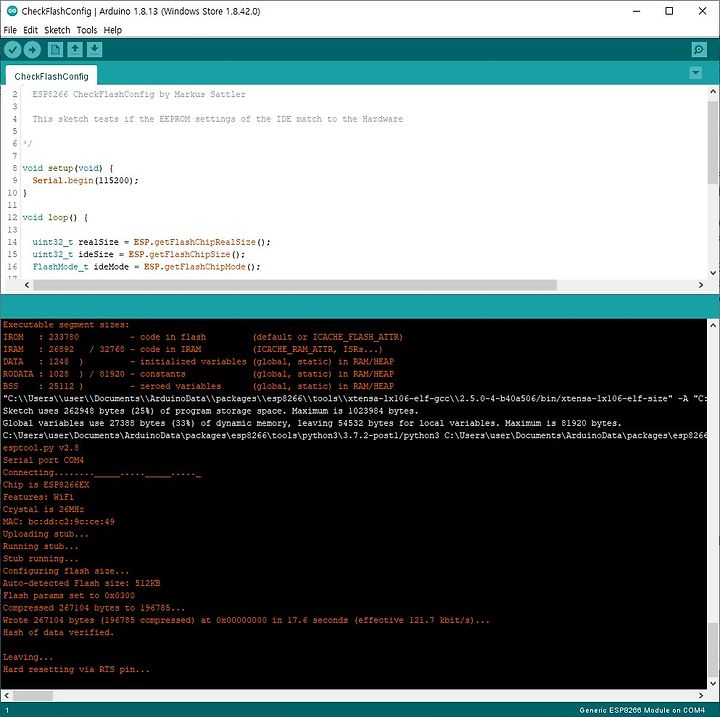Click the console scroll-right arrow
The width and height of the screenshot is (720, 717).
701,695
